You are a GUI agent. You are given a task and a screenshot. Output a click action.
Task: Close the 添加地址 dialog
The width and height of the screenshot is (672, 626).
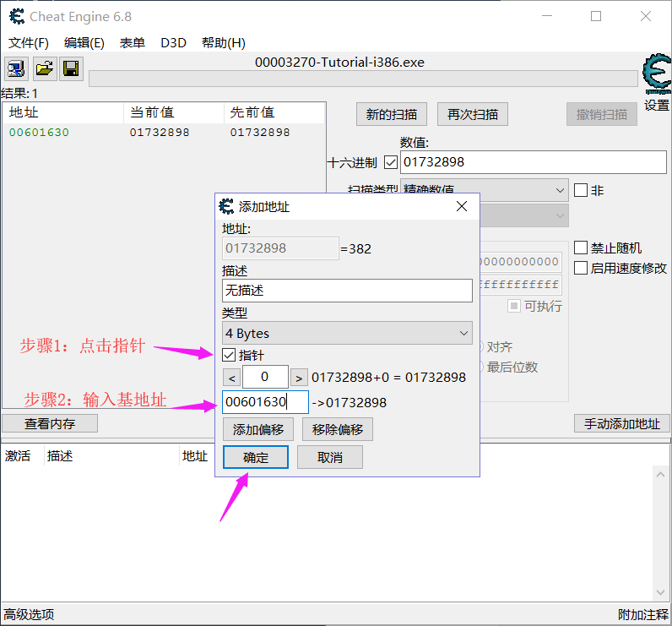[x=462, y=206]
